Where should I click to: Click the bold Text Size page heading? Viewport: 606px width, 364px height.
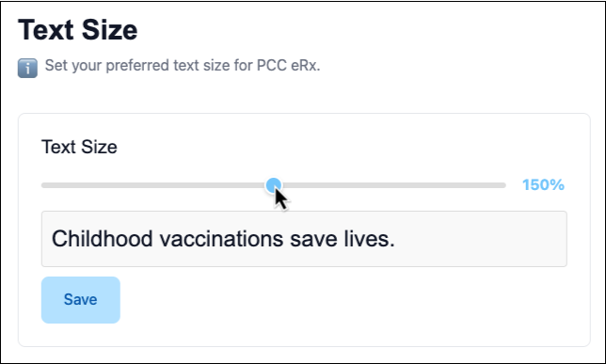[x=78, y=30]
